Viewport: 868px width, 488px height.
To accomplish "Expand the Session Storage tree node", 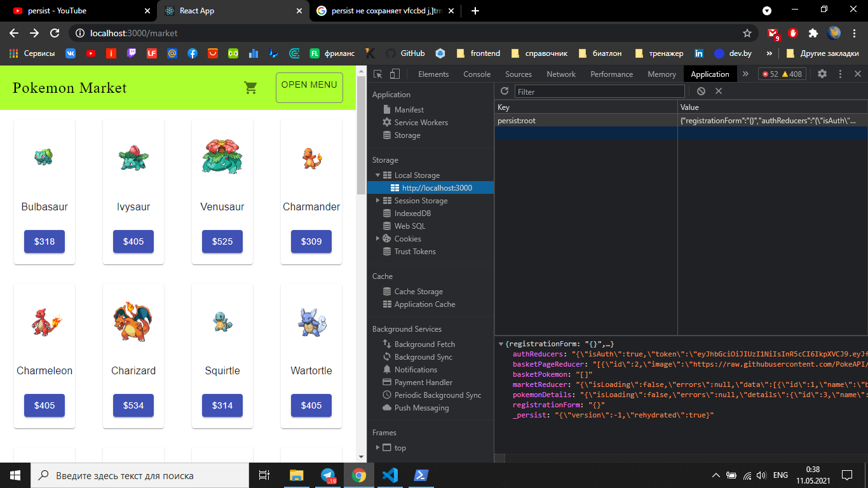I will [x=378, y=201].
